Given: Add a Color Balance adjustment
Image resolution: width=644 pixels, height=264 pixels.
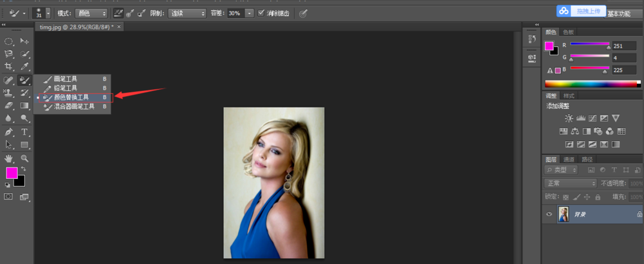Looking at the screenshot, I should [x=575, y=131].
